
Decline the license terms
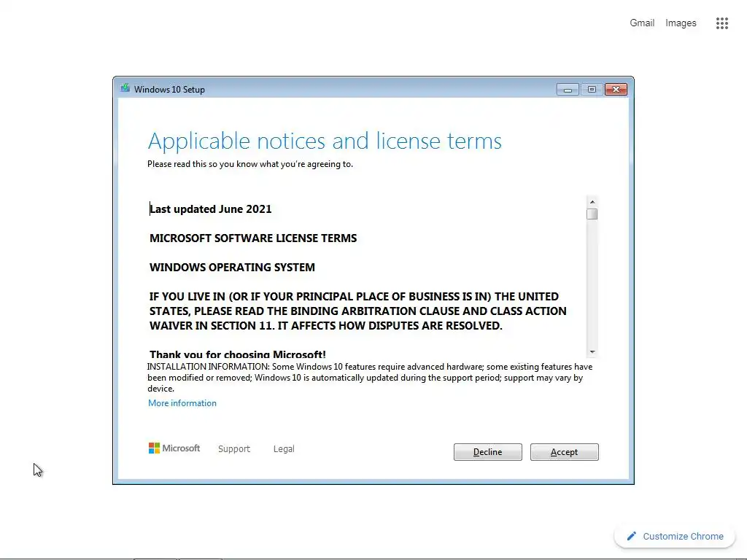(487, 452)
